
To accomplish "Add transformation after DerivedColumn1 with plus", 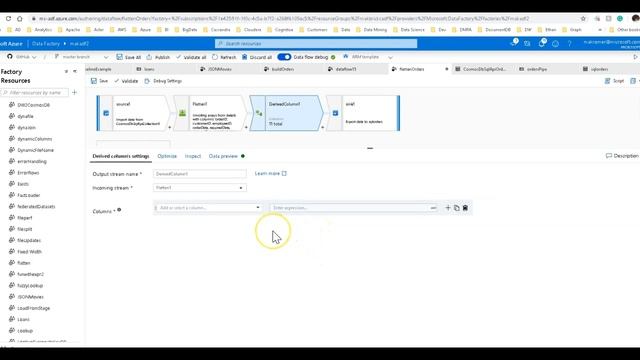I will [x=322, y=127].
